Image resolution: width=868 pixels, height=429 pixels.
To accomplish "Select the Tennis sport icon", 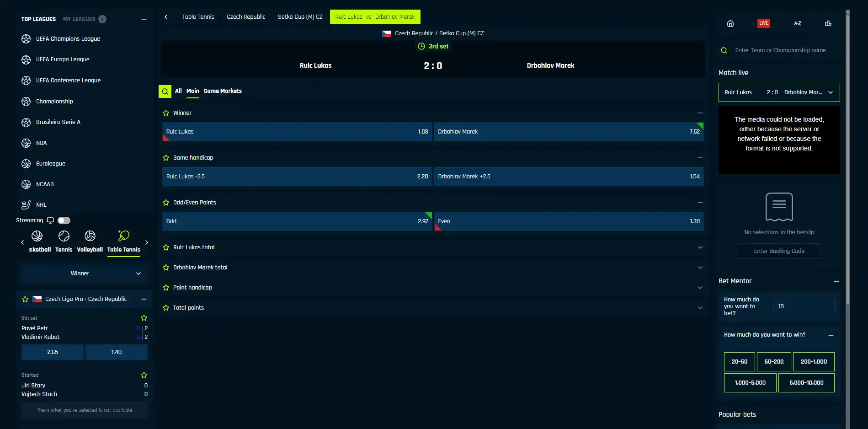I will click(x=64, y=241).
